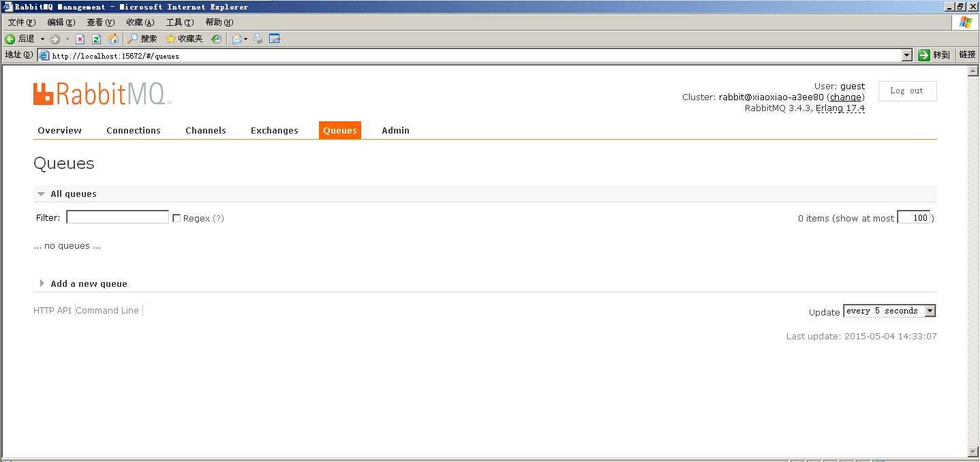Screen dimensions: 980x462
Task: Click the cluster name change link
Action: (845, 97)
